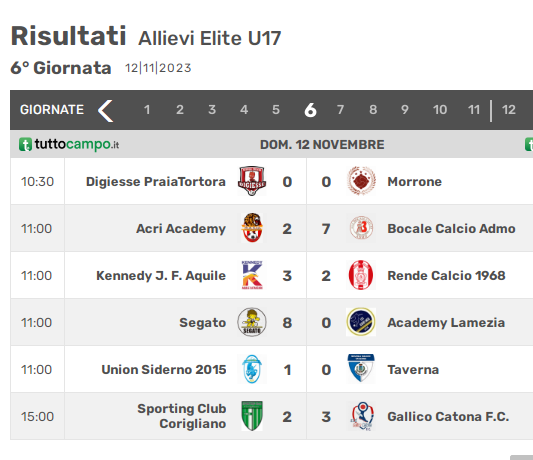Switch to giornata 1
Image resolution: width=533 pixels, height=460 pixels.
coord(147,110)
